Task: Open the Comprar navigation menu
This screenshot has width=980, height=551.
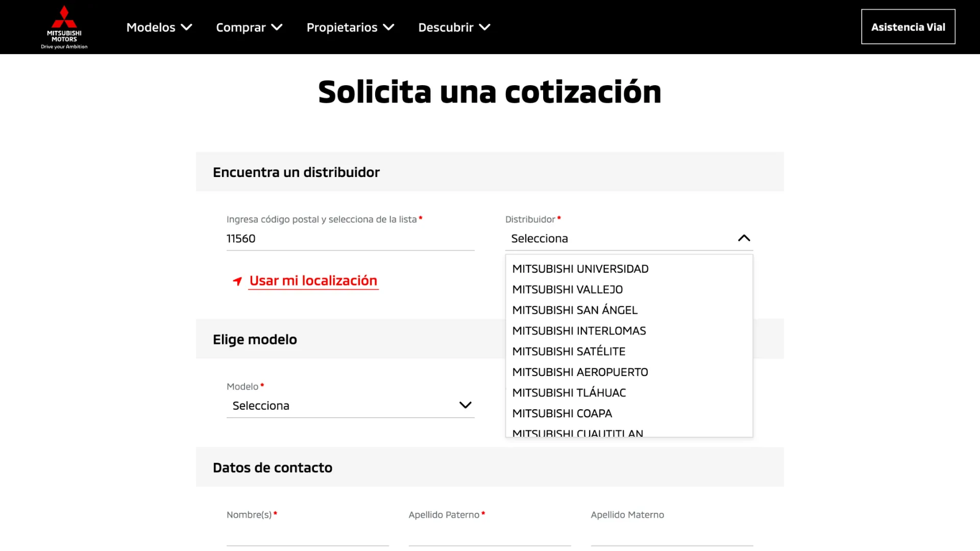Action: click(249, 28)
